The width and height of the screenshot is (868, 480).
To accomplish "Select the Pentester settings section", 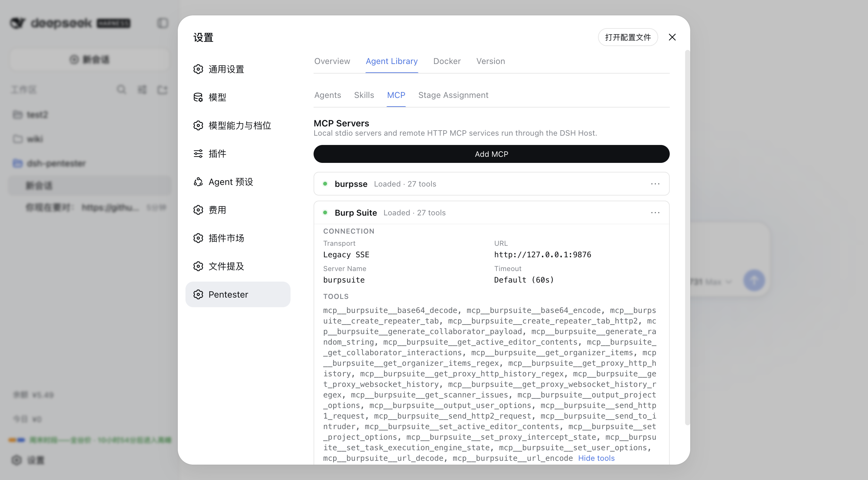I will pos(238,294).
